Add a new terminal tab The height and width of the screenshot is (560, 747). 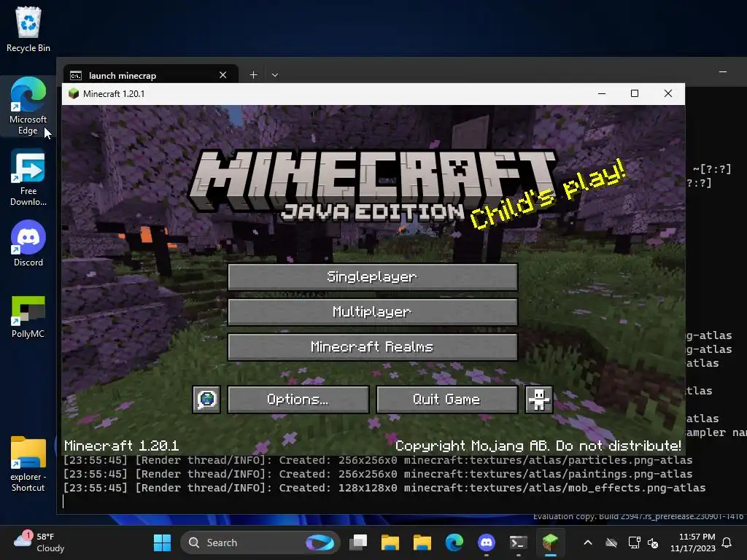coord(253,75)
